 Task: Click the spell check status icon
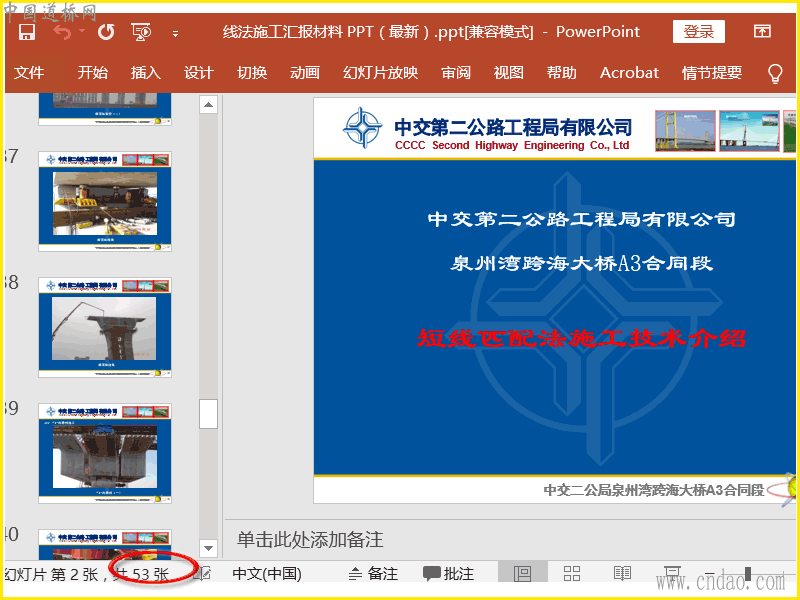point(203,573)
